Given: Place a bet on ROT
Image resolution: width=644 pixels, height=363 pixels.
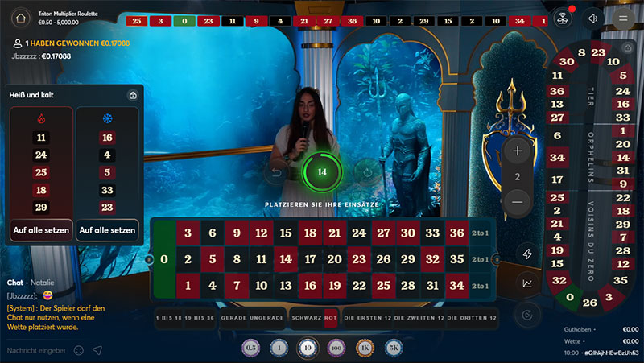Looking at the screenshot, I should (x=331, y=317).
